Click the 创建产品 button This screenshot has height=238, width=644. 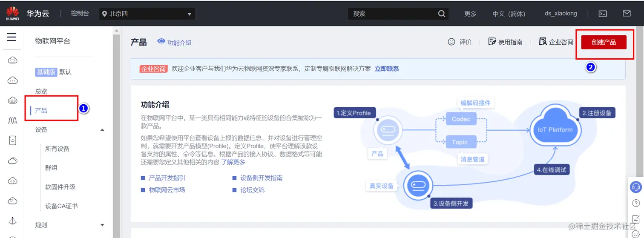coord(604,42)
